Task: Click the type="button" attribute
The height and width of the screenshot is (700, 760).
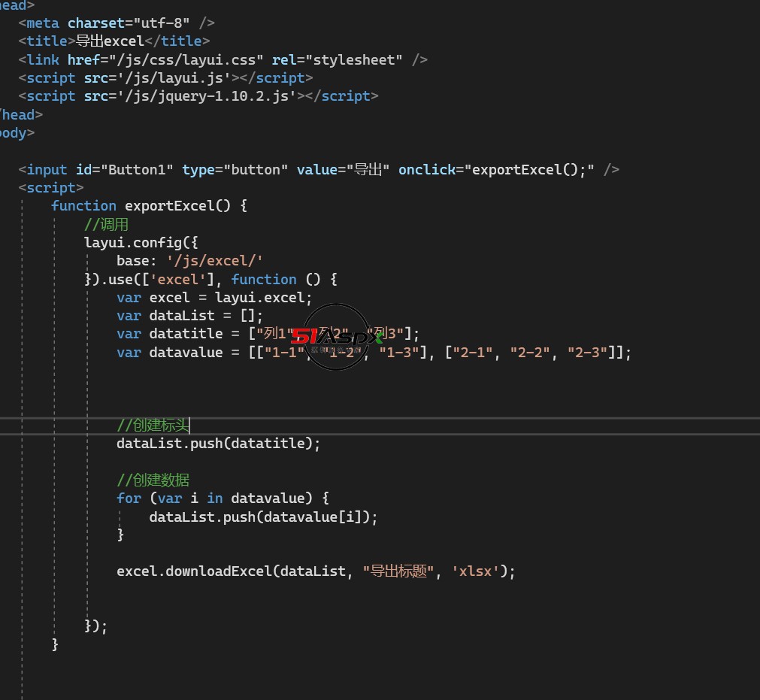Action: (235, 170)
